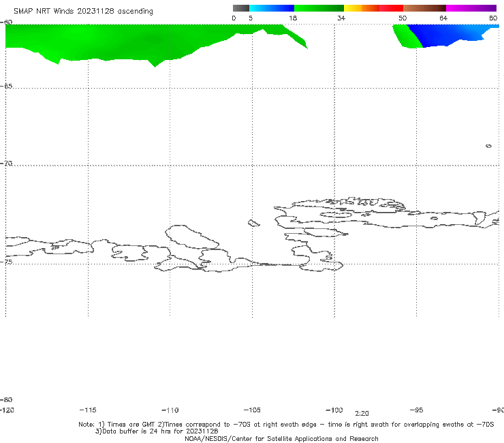Click the -70 latitude axis label
The height and width of the screenshot is (443, 504).
click(x=6, y=164)
